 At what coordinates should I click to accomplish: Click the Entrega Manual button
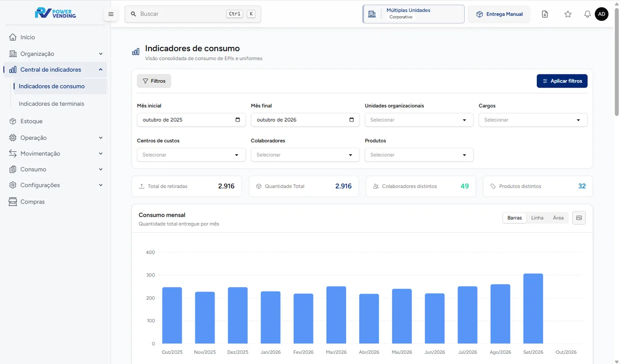click(x=499, y=14)
